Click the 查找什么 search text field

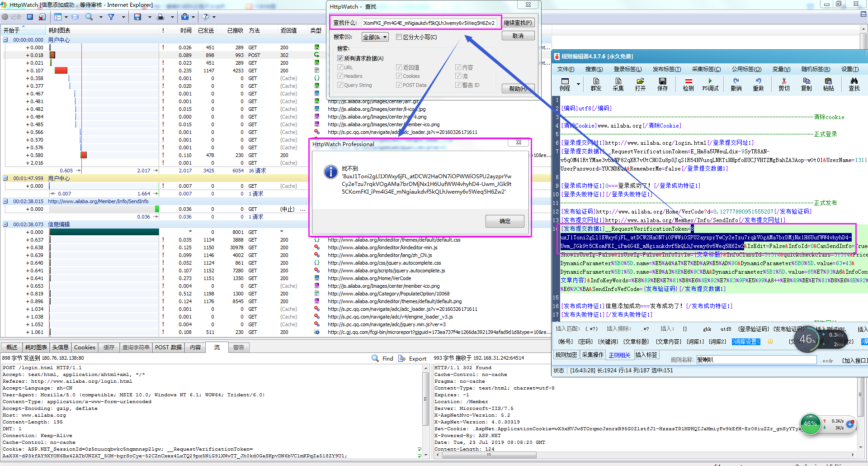pyautogui.click(x=429, y=23)
